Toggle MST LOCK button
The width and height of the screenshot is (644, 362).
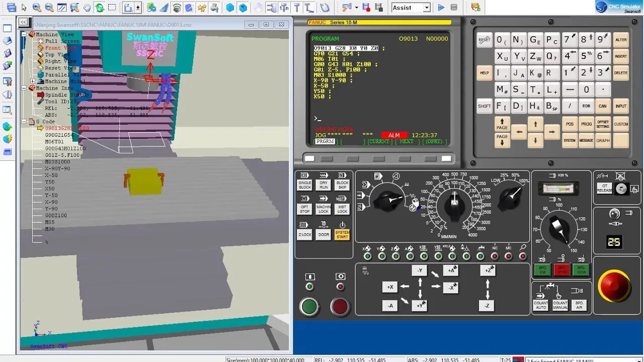pos(342,209)
